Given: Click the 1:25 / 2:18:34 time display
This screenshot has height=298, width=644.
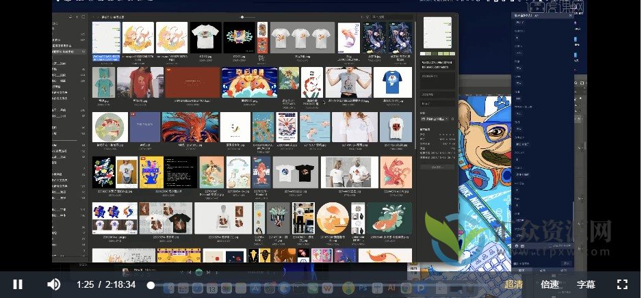Looking at the screenshot, I should [106, 284].
